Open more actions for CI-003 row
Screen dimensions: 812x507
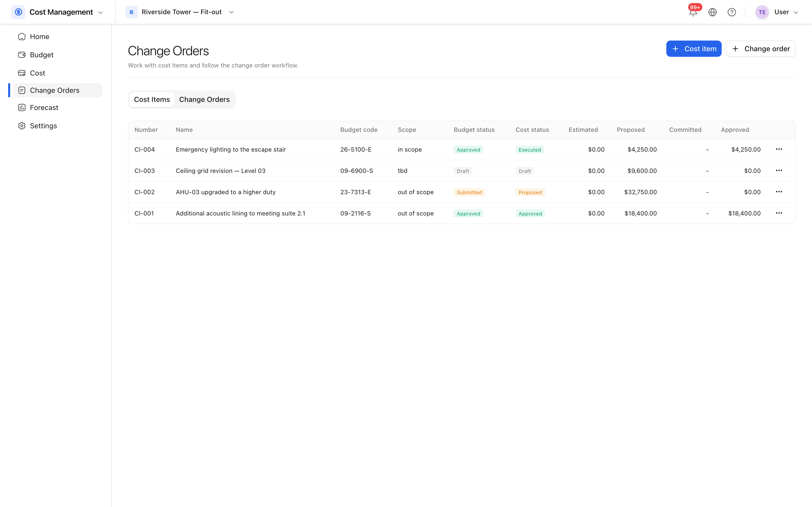(x=779, y=171)
